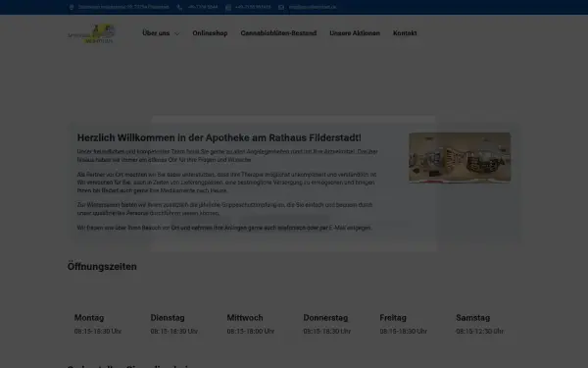The width and height of the screenshot is (588, 368).
Task: Click the Montag day label
Action: (x=89, y=318)
